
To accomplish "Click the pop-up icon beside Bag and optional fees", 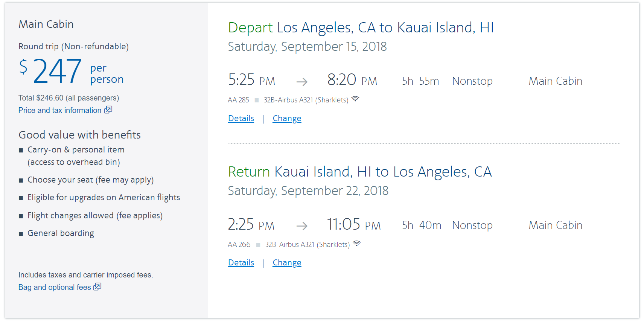I will (97, 286).
